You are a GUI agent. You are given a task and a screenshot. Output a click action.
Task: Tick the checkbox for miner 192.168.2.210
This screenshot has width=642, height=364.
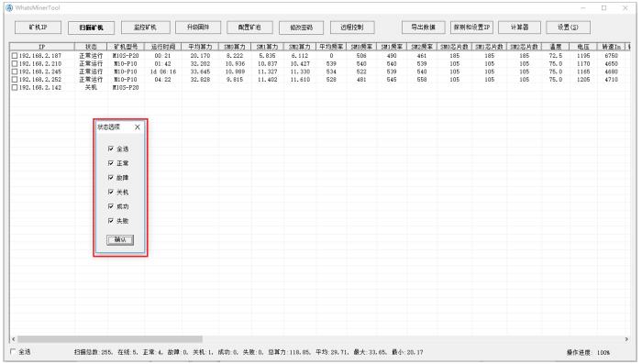click(15, 64)
